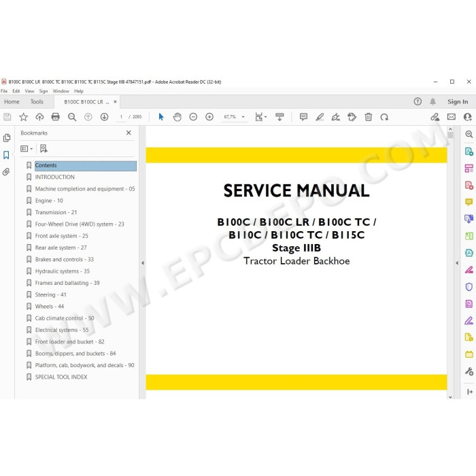Toggle the Bookmarks side panel icon
This screenshot has width=476, height=476.
(x=6, y=155)
